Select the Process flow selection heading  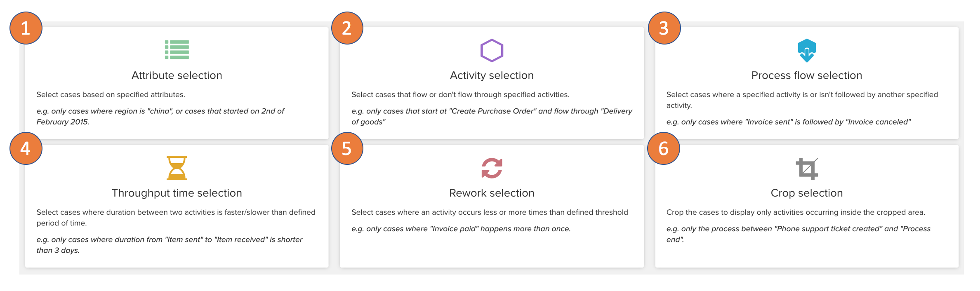click(806, 75)
